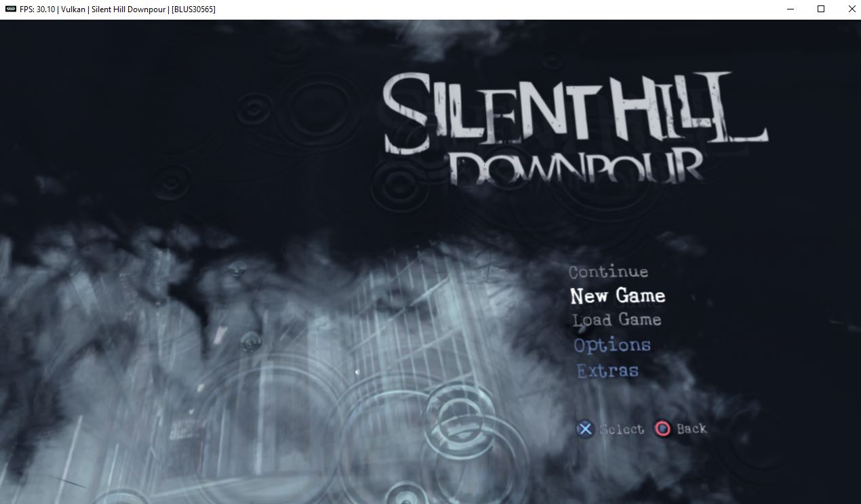
Task: Click the X button Select icon
Action: pos(585,429)
